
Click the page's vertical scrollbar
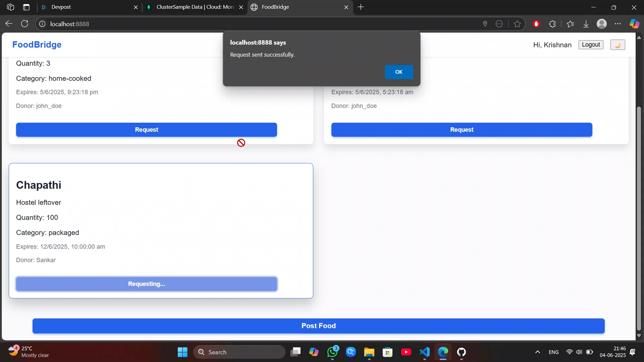(x=639, y=218)
